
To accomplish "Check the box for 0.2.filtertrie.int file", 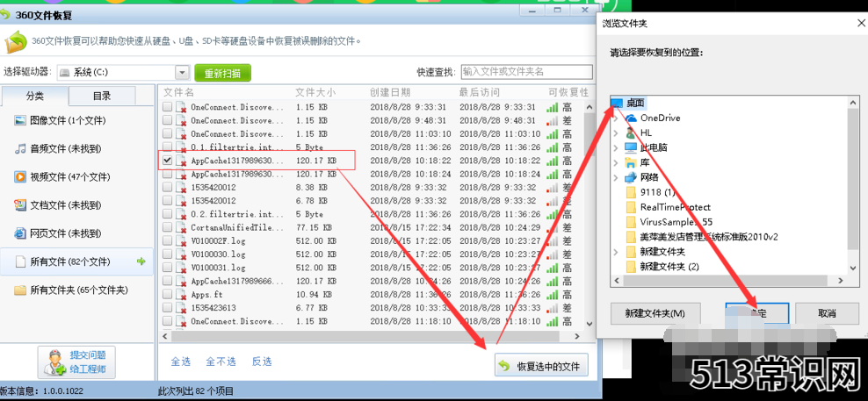I will coord(167,214).
